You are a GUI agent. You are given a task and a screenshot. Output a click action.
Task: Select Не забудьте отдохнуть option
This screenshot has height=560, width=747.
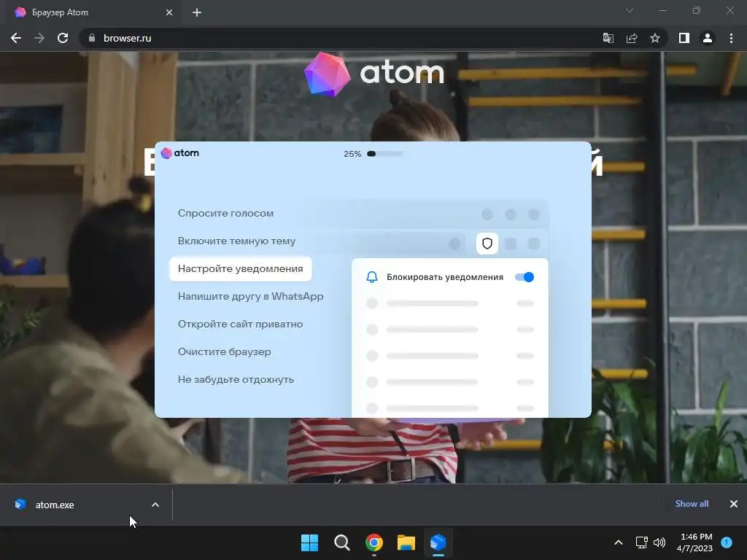pos(236,379)
